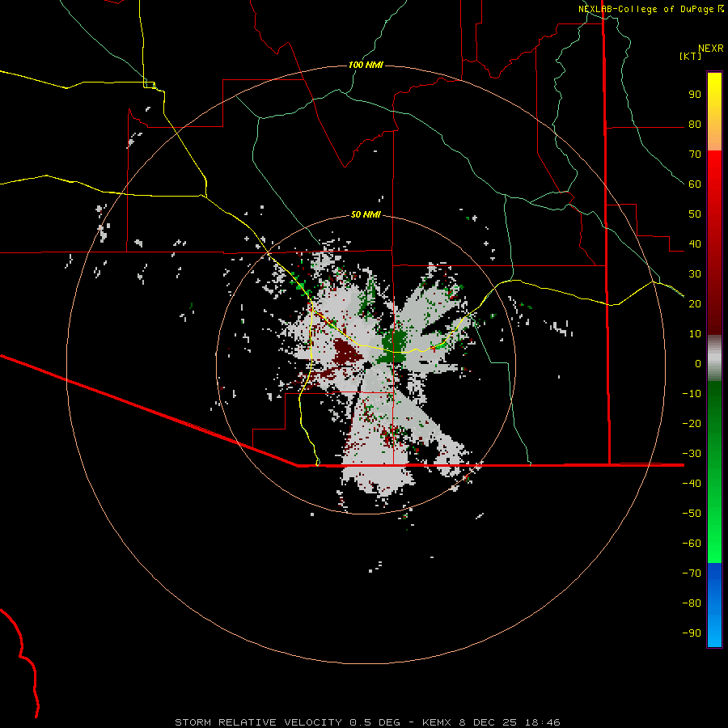Click the -80 value on the velocity scale
Viewport: 728px width, 728px height.
(692, 603)
